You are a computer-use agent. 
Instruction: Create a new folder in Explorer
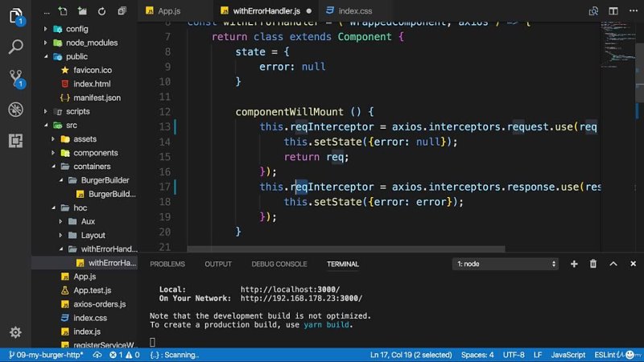(x=82, y=11)
